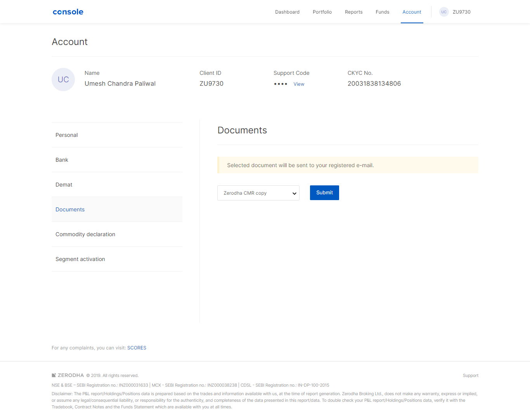The width and height of the screenshot is (530, 420).
Task: Reveal the support code using View
Action: click(x=299, y=84)
